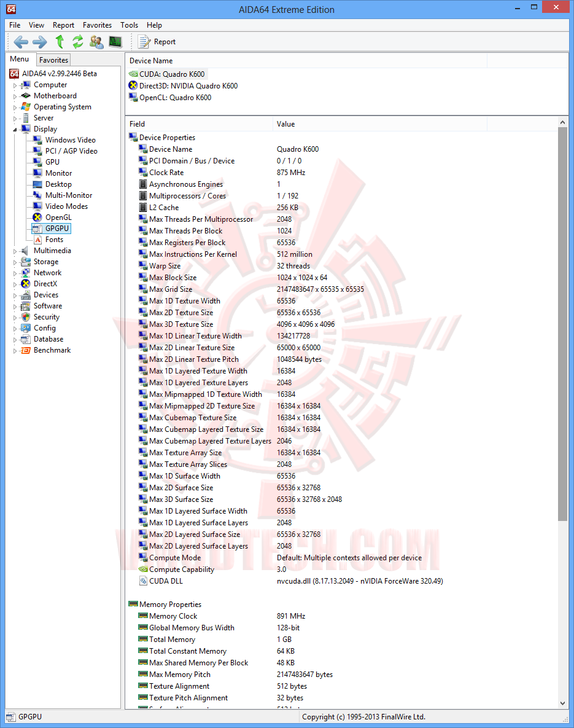Go back with the blue left arrow
Viewport: 574px width, 728px height.
[21, 42]
